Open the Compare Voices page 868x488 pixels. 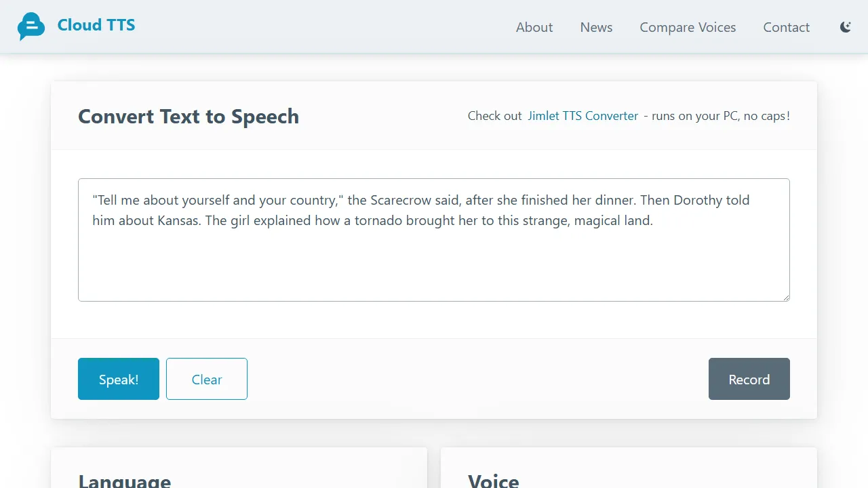(688, 27)
